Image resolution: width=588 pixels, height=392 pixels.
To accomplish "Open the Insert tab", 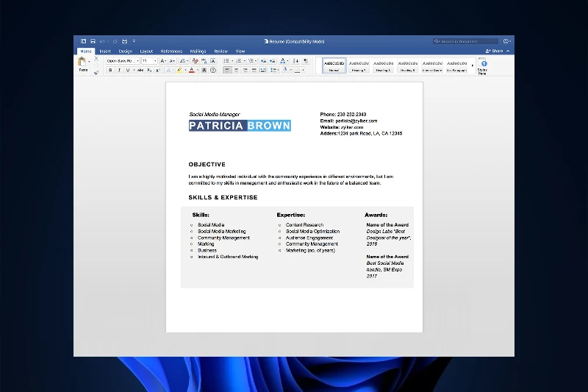I will 105,51.
